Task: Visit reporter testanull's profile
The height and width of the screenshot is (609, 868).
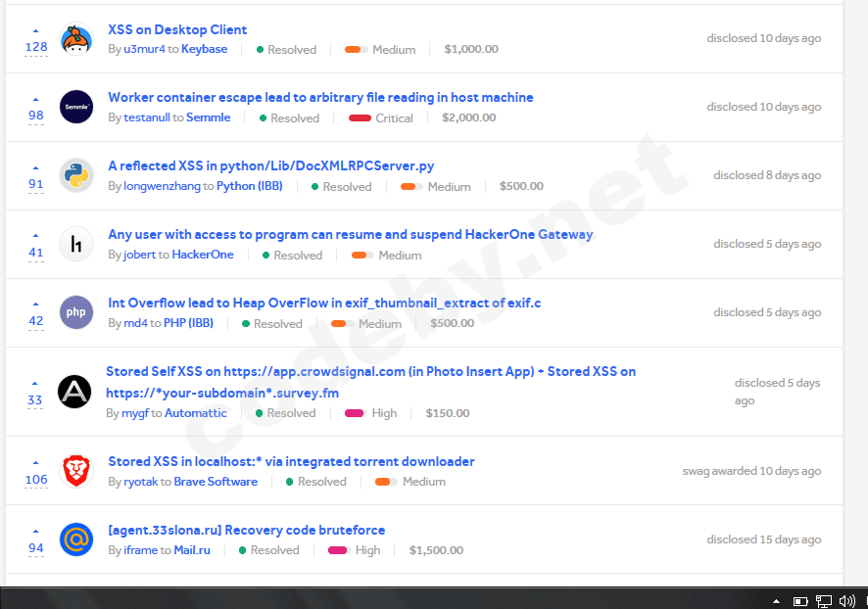Action: (147, 117)
